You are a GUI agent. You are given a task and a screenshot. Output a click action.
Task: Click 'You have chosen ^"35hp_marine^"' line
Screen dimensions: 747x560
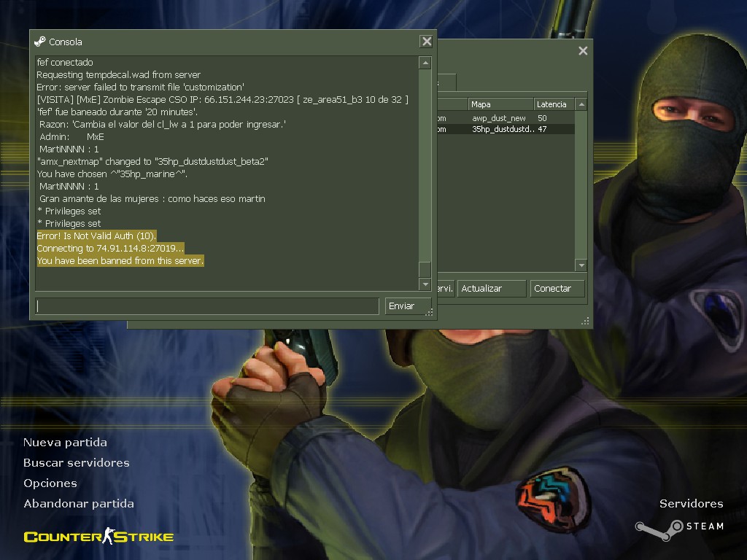(112, 174)
